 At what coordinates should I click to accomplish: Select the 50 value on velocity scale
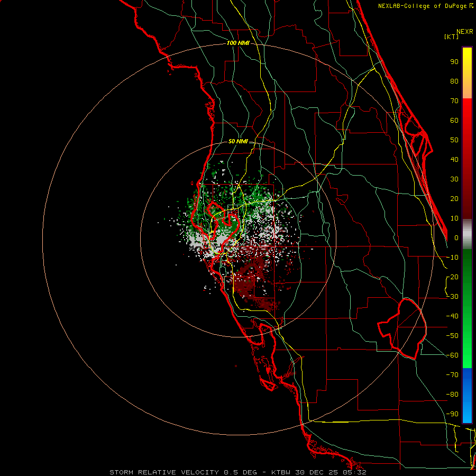(454, 140)
